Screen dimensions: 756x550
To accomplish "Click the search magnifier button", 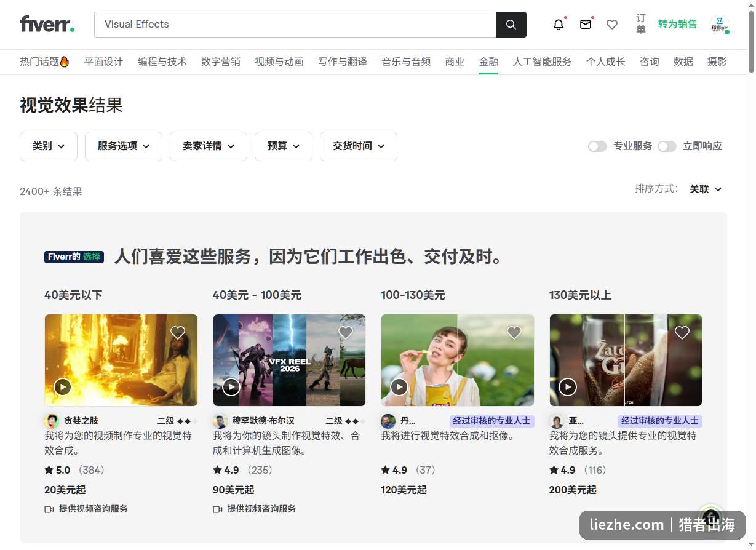I will click(x=511, y=25).
